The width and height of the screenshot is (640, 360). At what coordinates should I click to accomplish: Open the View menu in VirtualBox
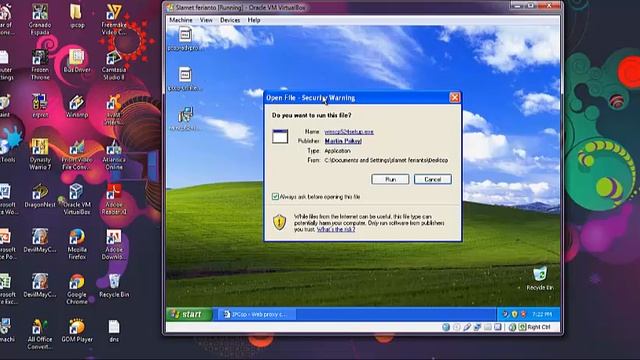(x=206, y=20)
